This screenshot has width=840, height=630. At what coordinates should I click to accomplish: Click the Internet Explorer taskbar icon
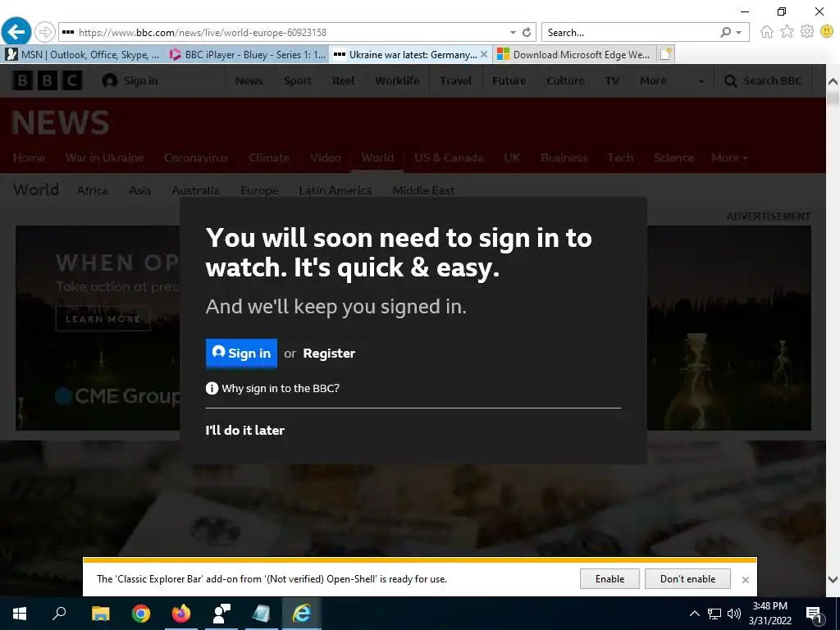tap(302, 614)
